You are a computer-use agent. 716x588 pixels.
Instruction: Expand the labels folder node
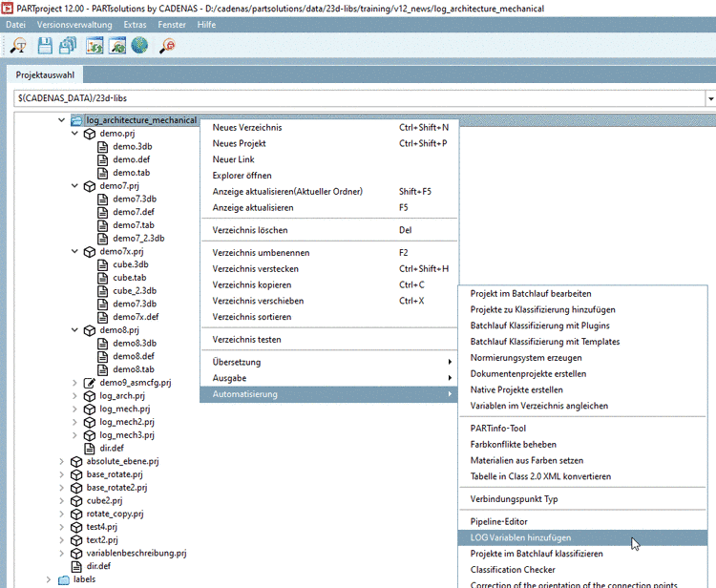49,579
